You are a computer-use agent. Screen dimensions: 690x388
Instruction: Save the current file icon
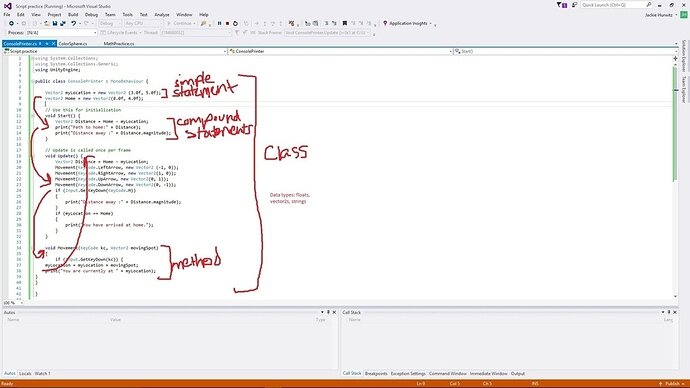pos(55,23)
